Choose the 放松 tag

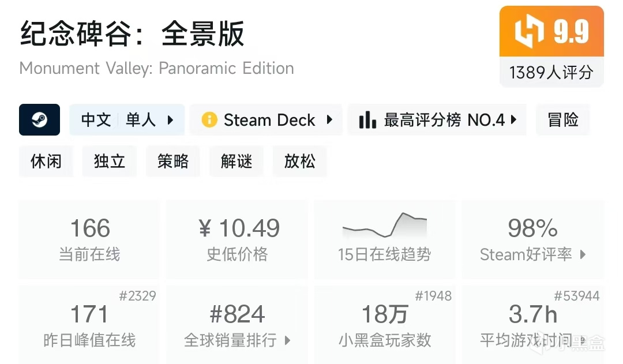coord(300,161)
